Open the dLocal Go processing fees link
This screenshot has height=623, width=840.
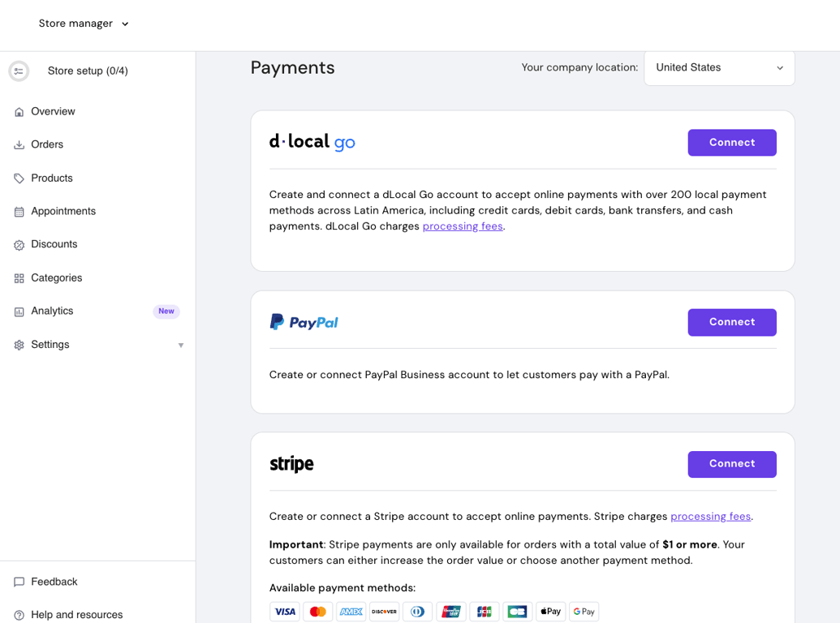[x=462, y=226]
